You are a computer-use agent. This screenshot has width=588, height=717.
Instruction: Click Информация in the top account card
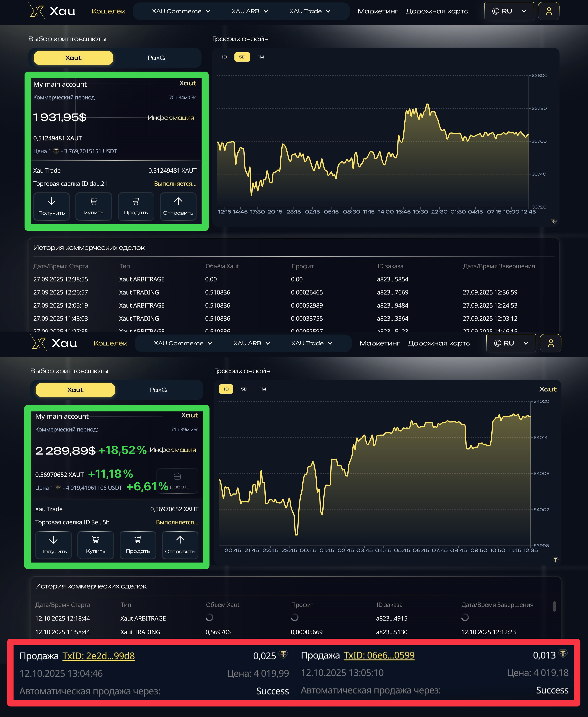(171, 118)
